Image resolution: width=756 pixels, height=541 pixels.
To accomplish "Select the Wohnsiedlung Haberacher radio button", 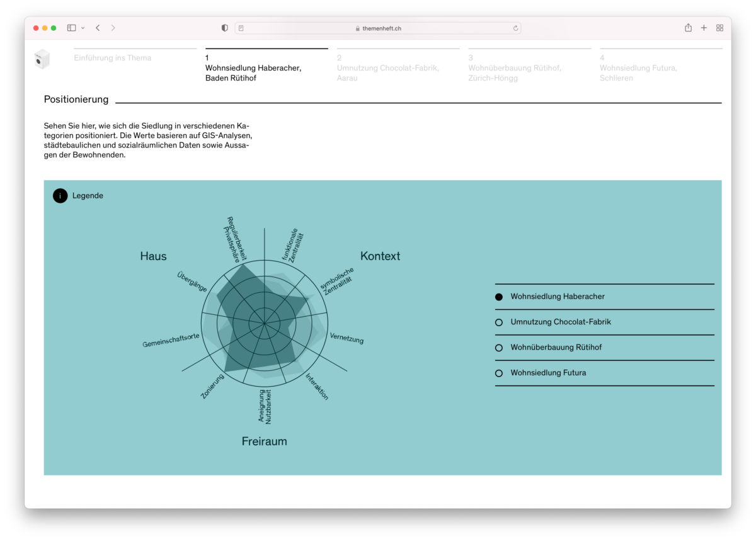I will click(499, 297).
